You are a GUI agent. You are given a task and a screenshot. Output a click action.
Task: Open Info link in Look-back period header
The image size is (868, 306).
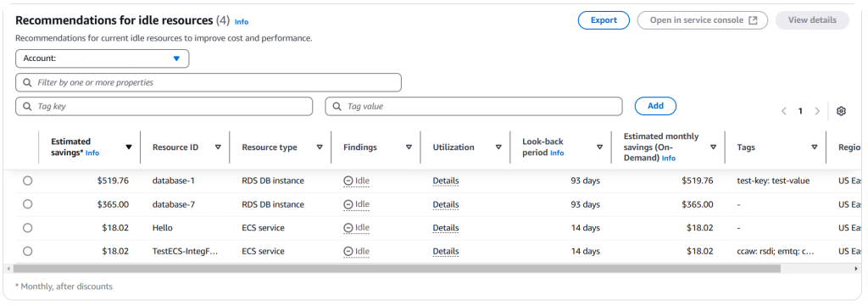(x=557, y=153)
